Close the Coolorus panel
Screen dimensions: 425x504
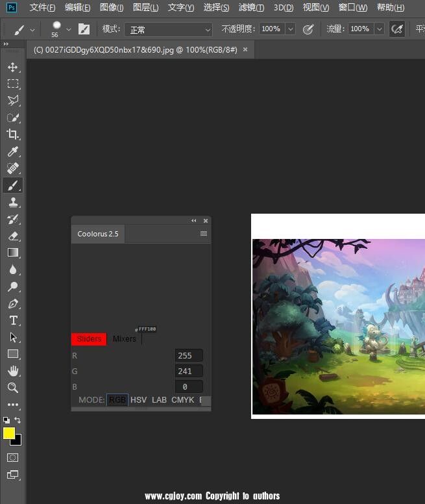pos(206,221)
